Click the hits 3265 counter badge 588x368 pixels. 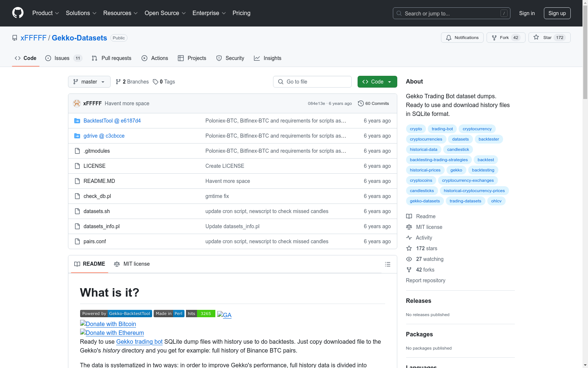pyautogui.click(x=201, y=314)
